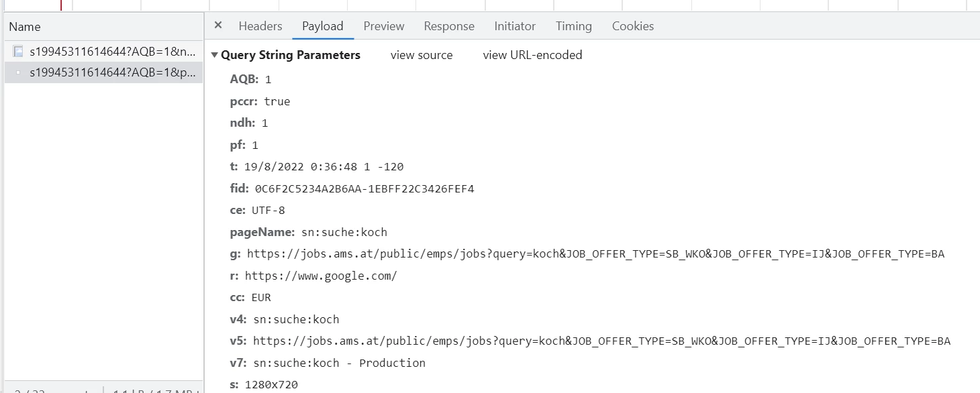This screenshot has width=980, height=393.
Task: Select the highlighted second s19945311614644 request
Action: tap(103, 72)
